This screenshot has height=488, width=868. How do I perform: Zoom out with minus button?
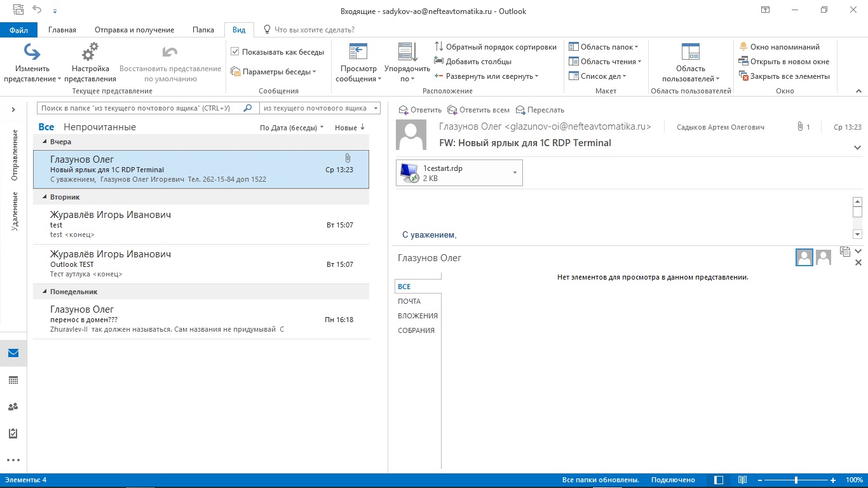coord(759,480)
